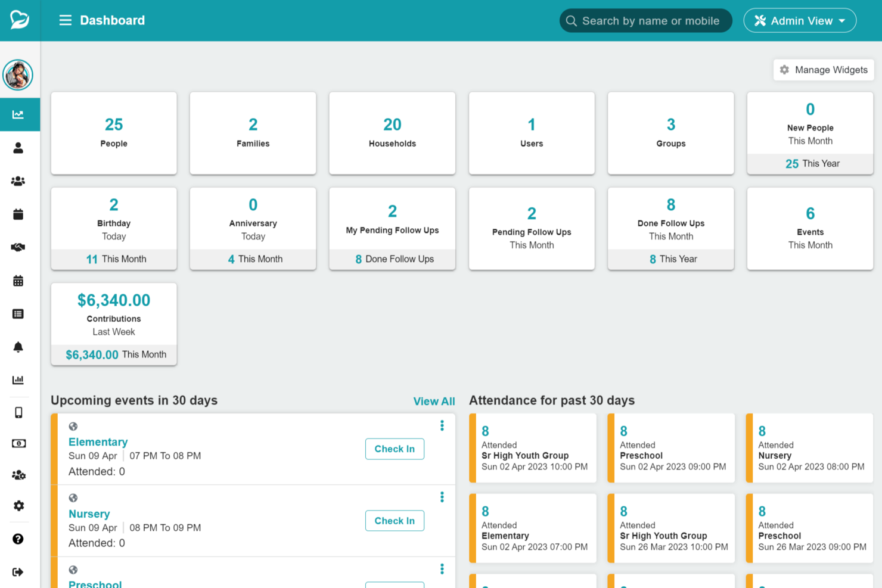Open Manage Widgets

pos(824,70)
